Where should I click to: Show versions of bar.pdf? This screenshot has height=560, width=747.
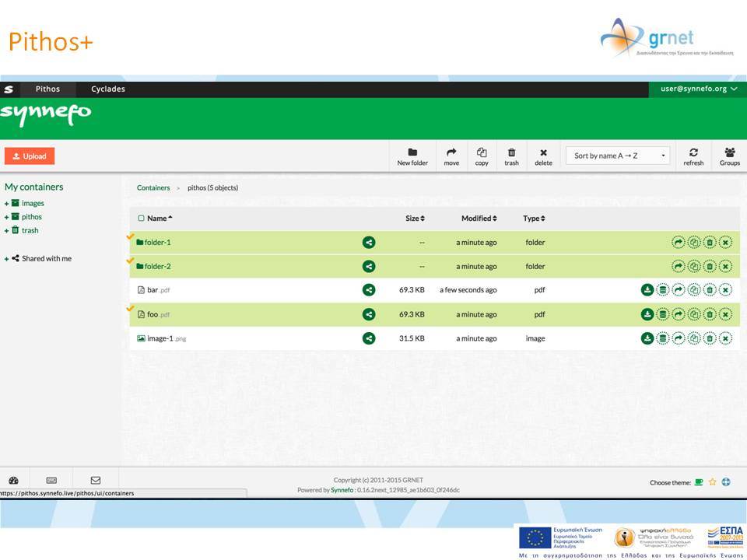tap(663, 290)
